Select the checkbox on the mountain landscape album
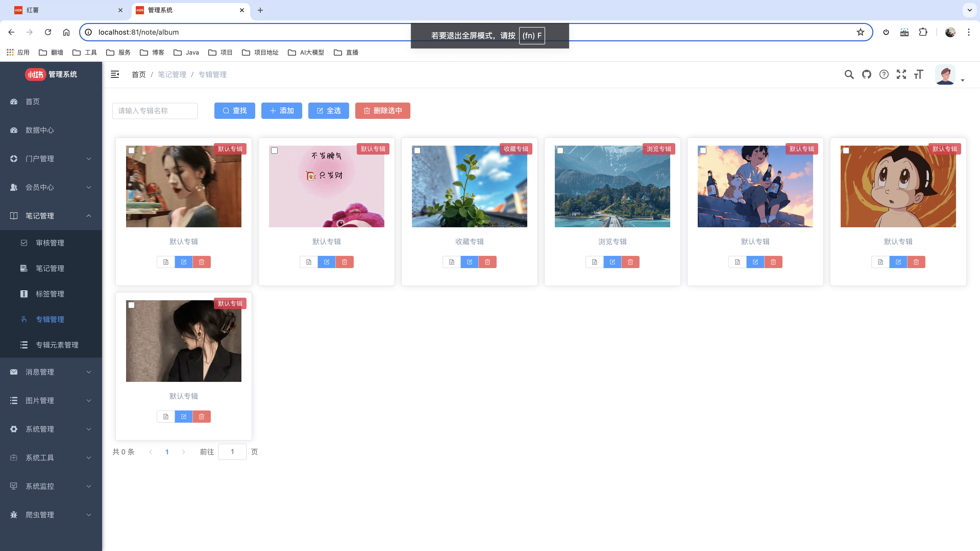 pos(560,151)
